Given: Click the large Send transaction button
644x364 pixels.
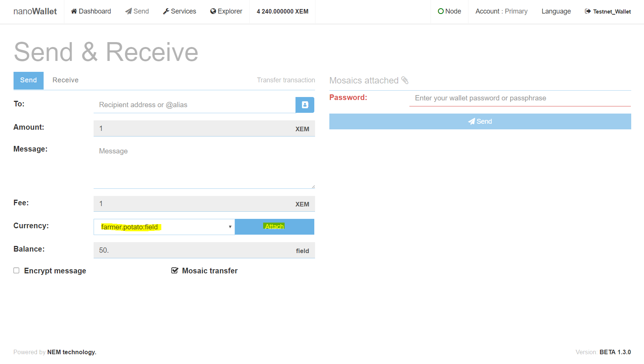Looking at the screenshot, I should coord(480,121).
